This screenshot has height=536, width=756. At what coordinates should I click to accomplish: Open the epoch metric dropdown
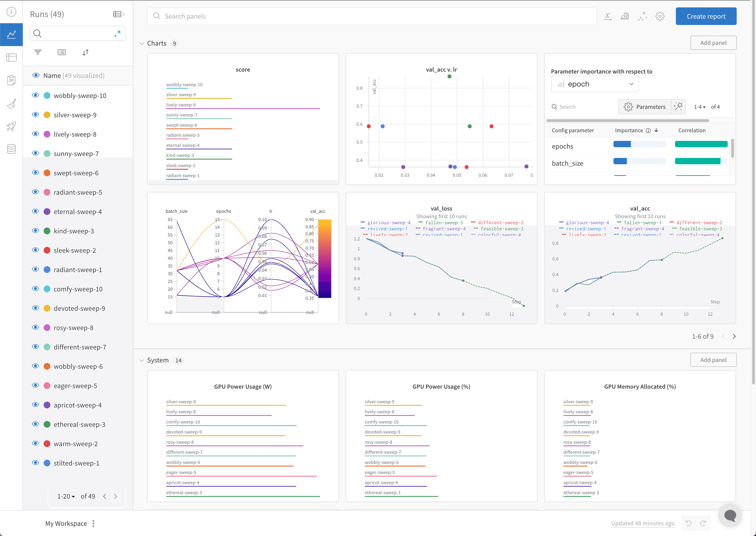595,84
